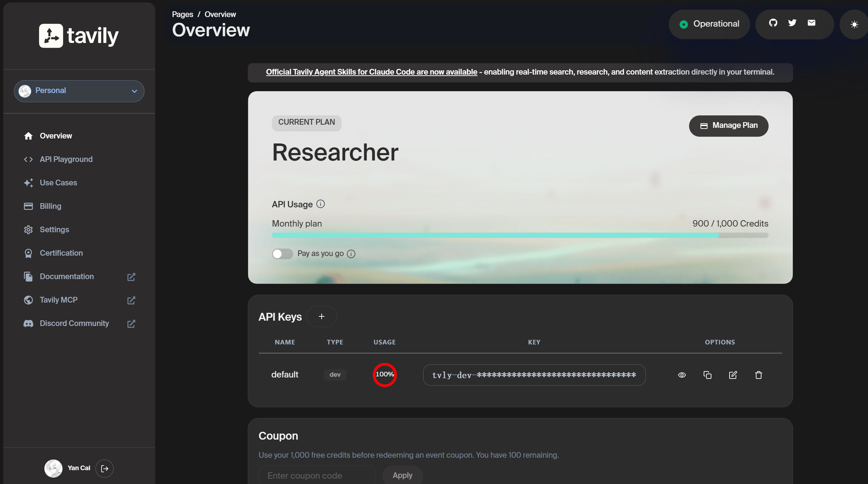Click the CURRENT PLAN badge
This screenshot has height=484, width=868.
[306, 123]
